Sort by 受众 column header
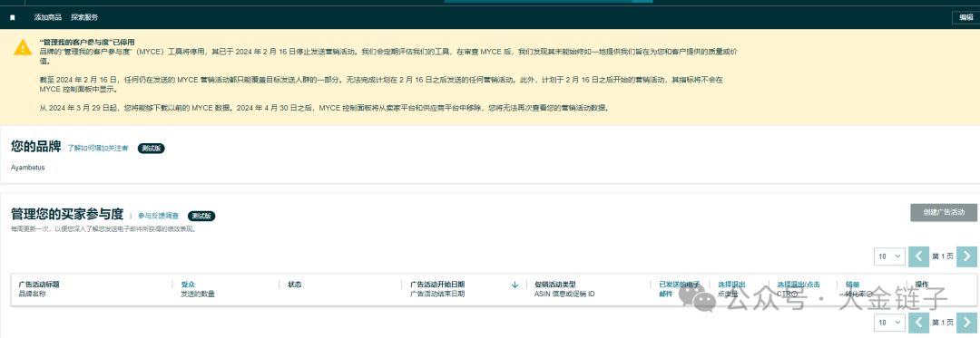Image resolution: width=980 pixels, height=338 pixels. pos(188,285)
